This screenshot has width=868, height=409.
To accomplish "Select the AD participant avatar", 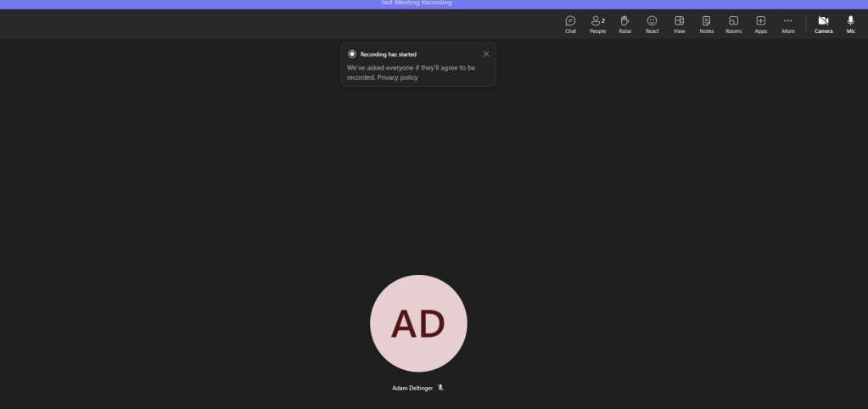I will (418, 323).
